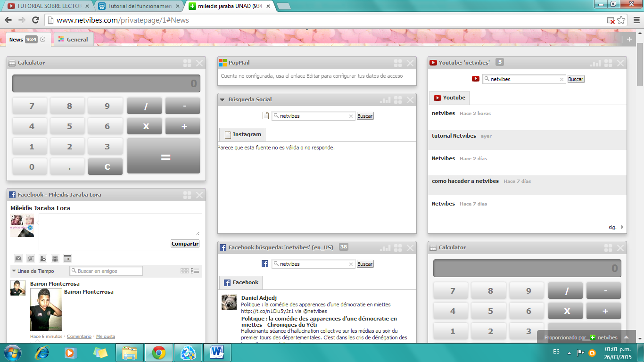Click the calendar events icon in Facebook widget
This screenshot has width=644, height=362.
click(67, 258)
